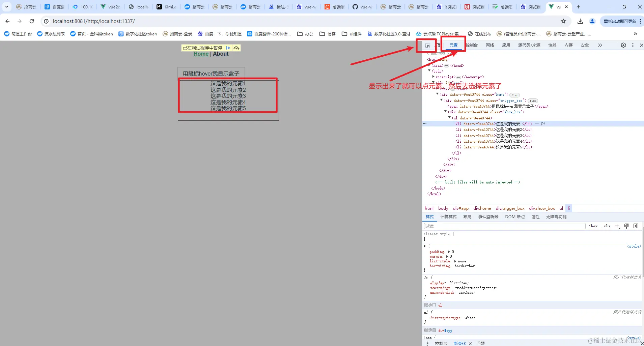
Task: Expand the margin shorthand property
Action: tap(447, 257)
